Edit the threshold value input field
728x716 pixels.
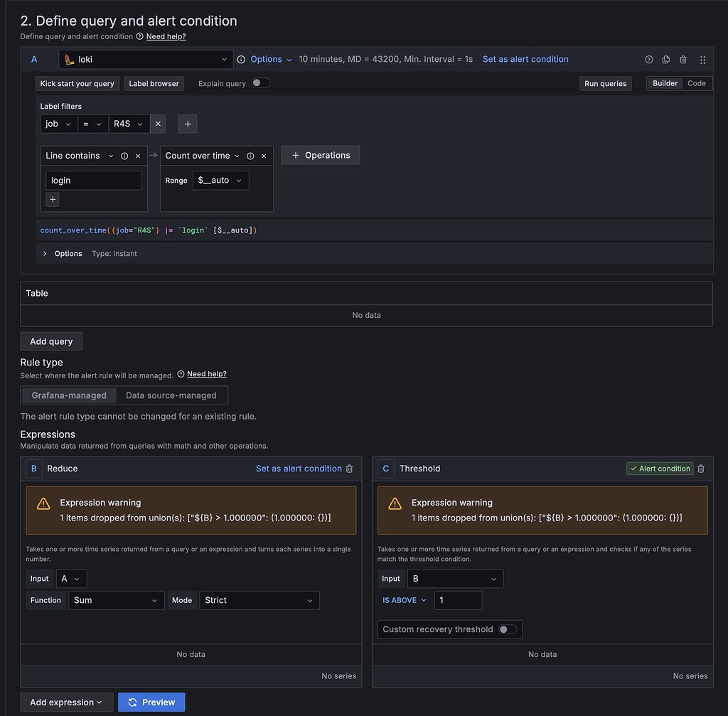[x=458, y=600]
